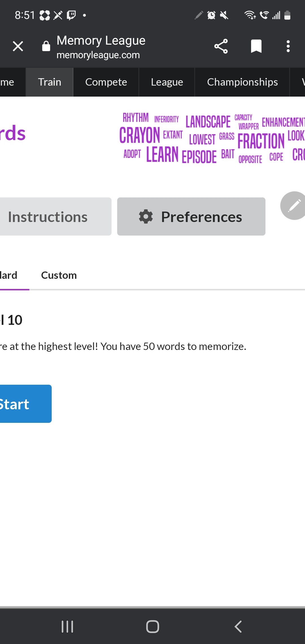Open the Train tab

pyautogui.click(x=49, y=82)
